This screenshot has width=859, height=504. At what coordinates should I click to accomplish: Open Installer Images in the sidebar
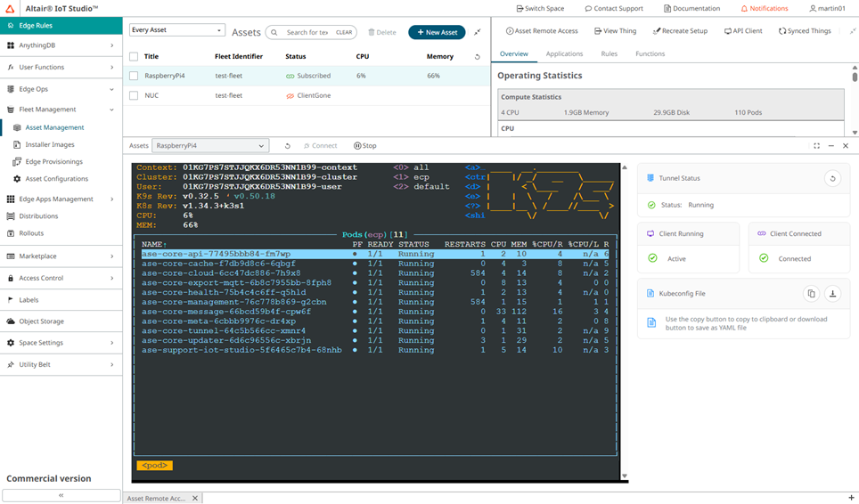50,144
